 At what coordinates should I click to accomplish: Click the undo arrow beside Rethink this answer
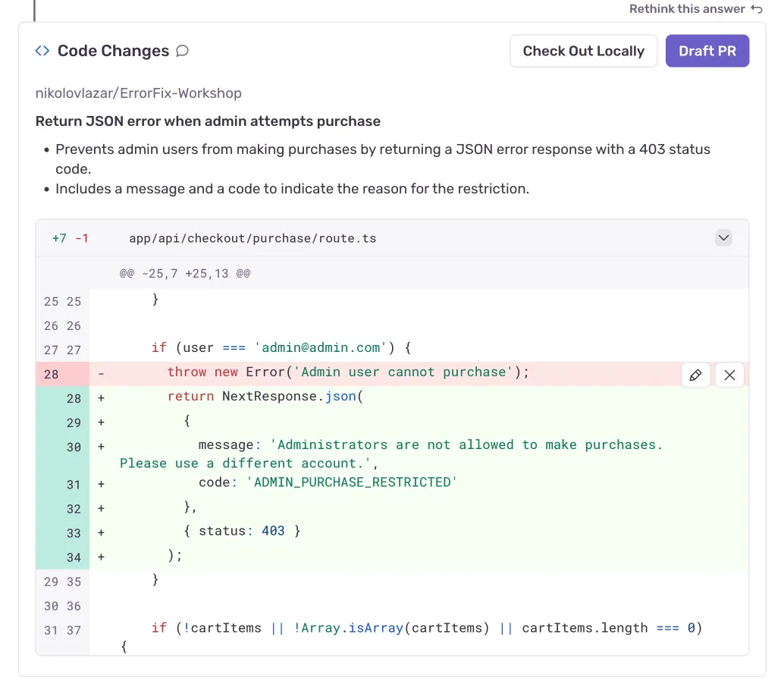[755, 8]
